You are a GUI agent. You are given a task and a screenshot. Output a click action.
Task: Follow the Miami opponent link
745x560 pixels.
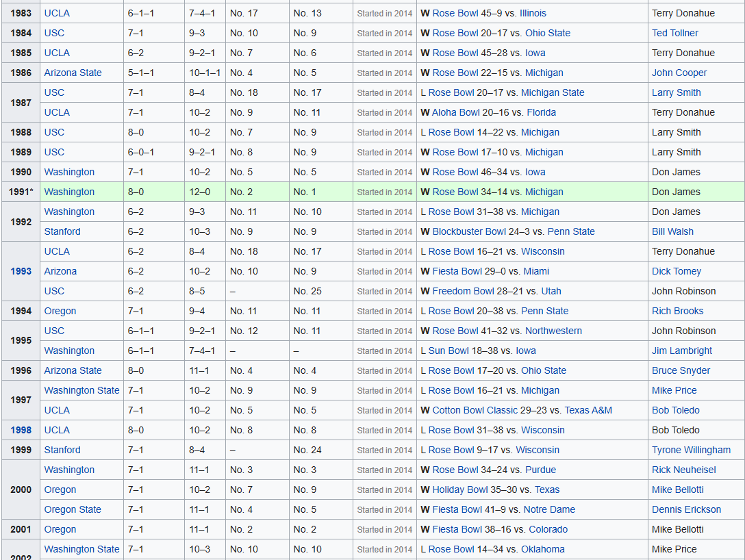pyautogui.click(x=536, y=272)
